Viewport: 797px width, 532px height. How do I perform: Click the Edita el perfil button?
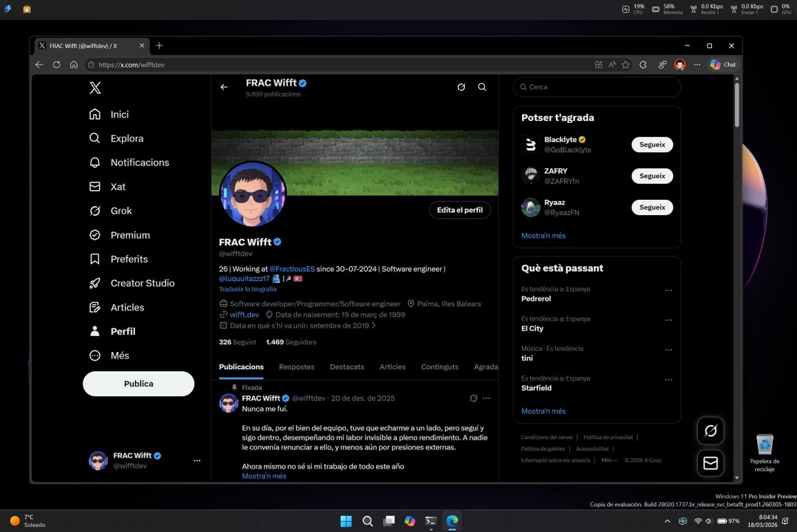[460, 210]
